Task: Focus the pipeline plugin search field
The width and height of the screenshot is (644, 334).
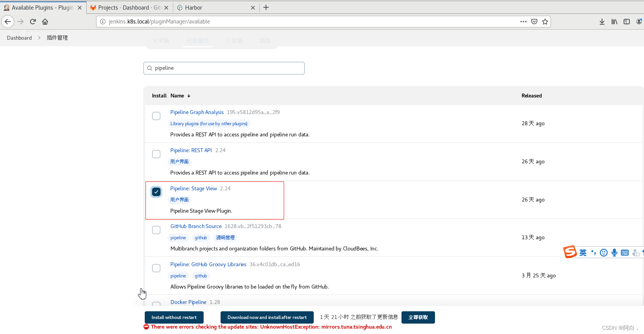Action: pos(224,68)
